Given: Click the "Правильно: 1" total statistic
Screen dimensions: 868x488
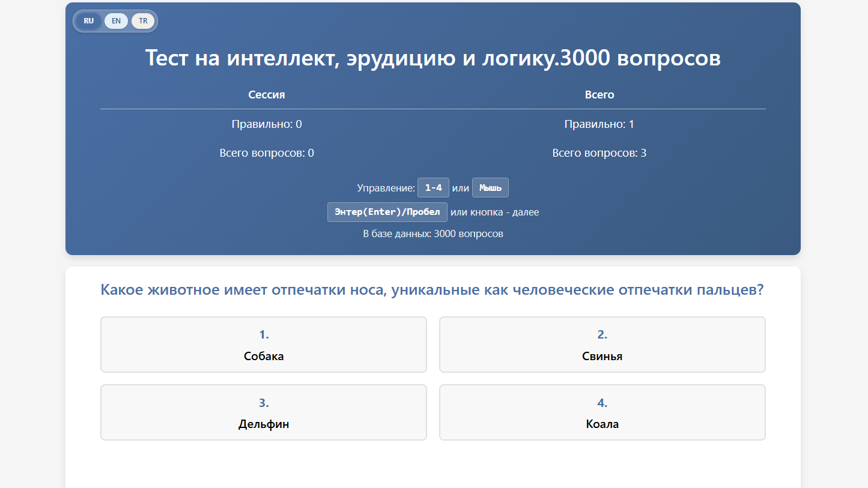Looking at the screenshot, I should [599, 124].
